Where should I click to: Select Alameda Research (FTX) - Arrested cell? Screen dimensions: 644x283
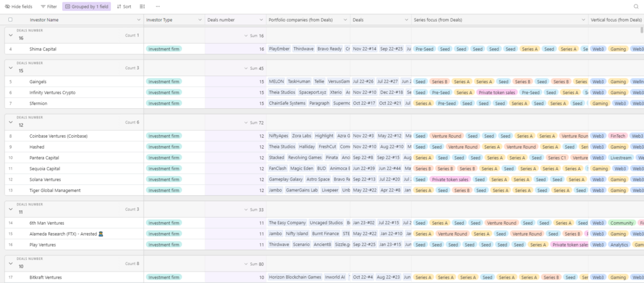click(x=66, y=234)
